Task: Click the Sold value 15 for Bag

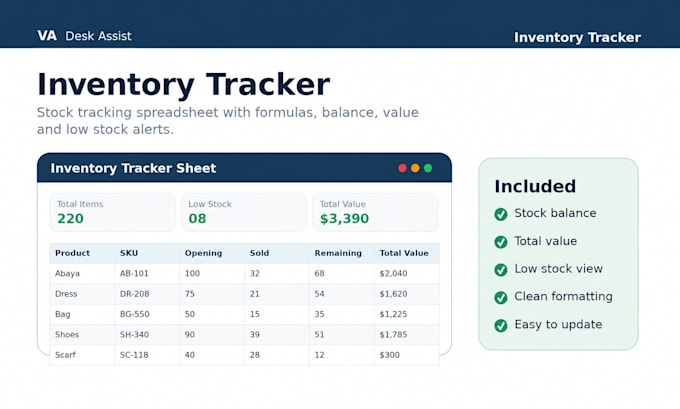Action: tap(255, 314)
